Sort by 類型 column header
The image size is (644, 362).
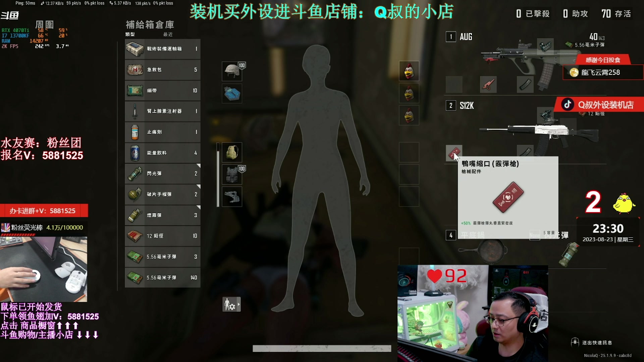point(130,34)
